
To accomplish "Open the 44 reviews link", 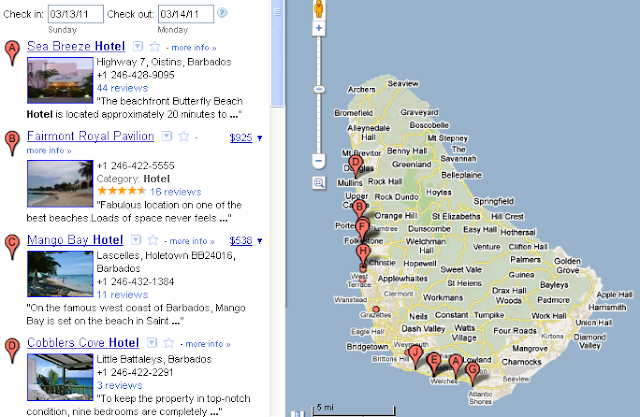I will click(x=122, y=88).
